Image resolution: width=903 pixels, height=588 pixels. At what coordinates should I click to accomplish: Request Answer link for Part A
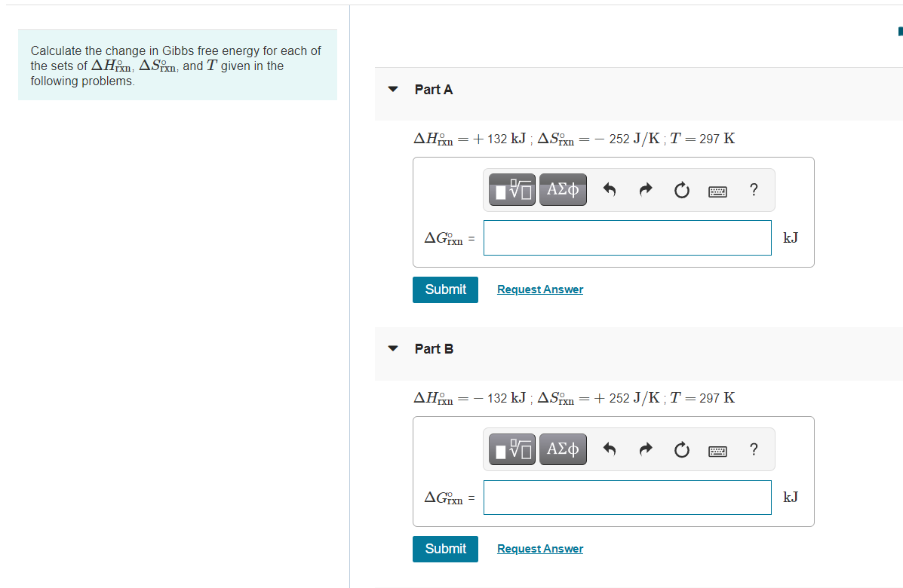point(540,289)
